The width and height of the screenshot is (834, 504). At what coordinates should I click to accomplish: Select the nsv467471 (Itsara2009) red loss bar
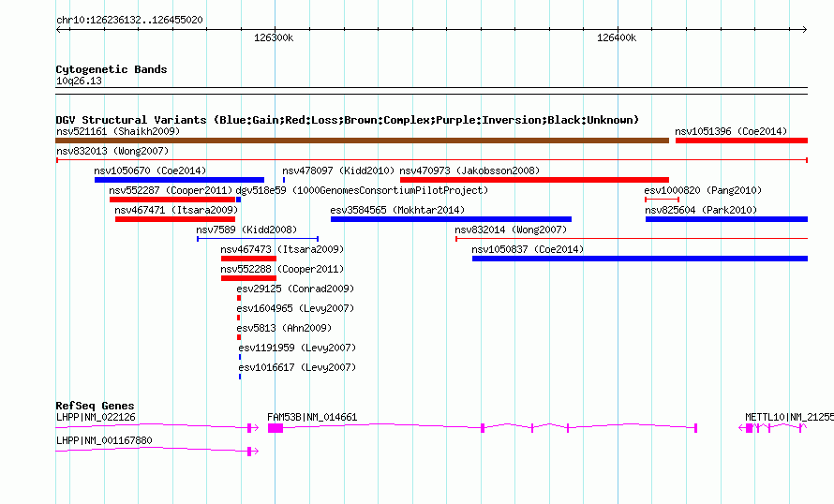[175, 219]
